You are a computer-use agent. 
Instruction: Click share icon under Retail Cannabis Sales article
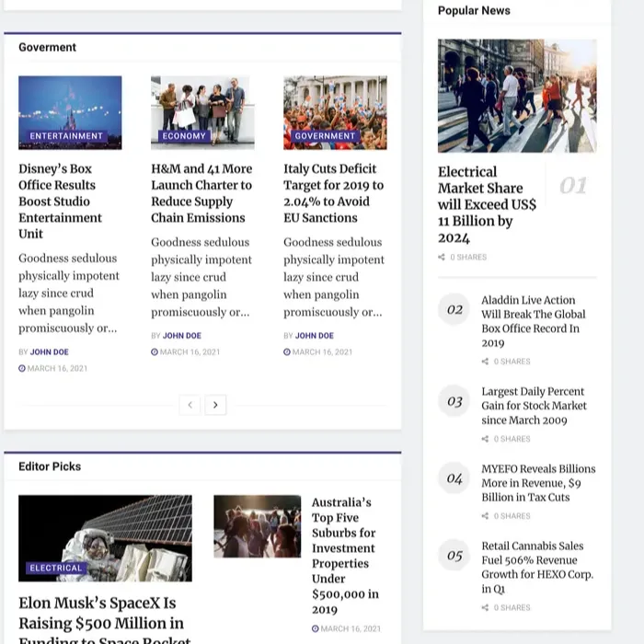tap(486, 608)
